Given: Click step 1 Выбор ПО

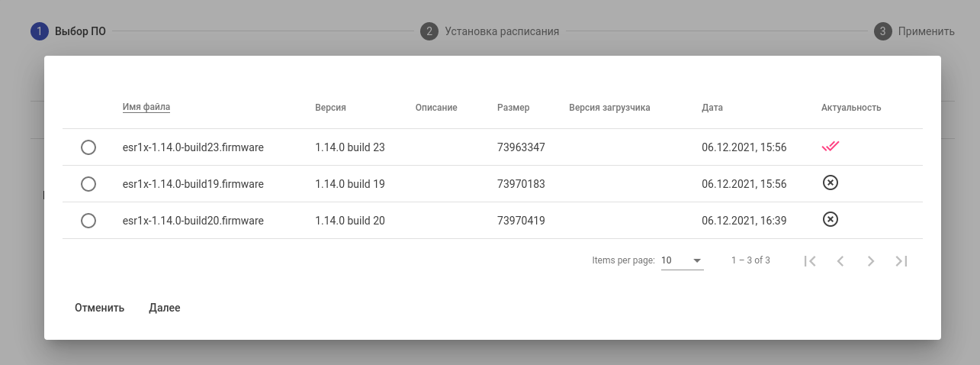Looking at the screenshot, I should [x=69, y=31].
